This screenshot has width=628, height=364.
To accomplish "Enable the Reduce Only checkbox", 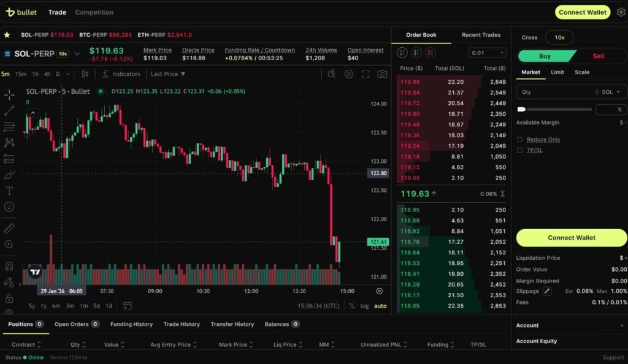I will tap(520, 140).
